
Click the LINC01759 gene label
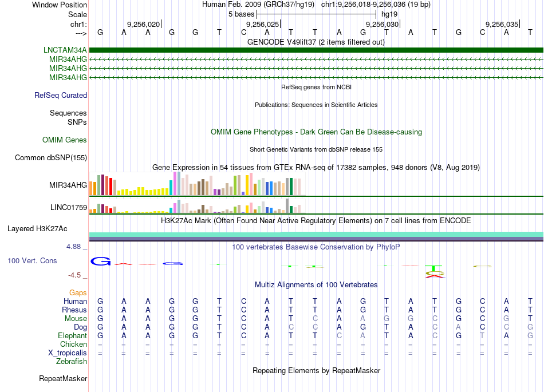click(x=68, y=207)
